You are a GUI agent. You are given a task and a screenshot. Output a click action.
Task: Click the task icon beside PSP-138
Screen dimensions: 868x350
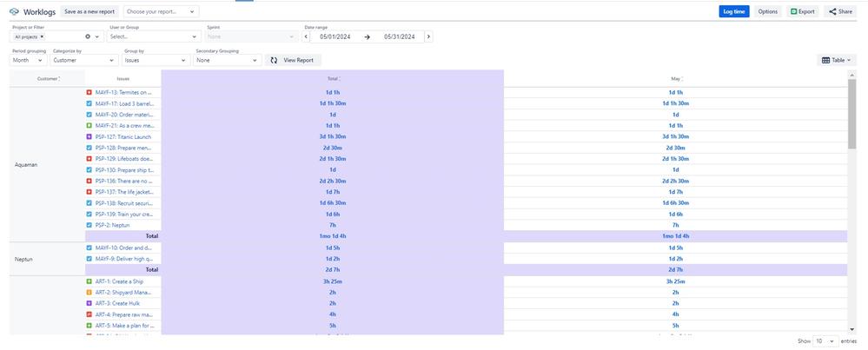click(89, 203)
